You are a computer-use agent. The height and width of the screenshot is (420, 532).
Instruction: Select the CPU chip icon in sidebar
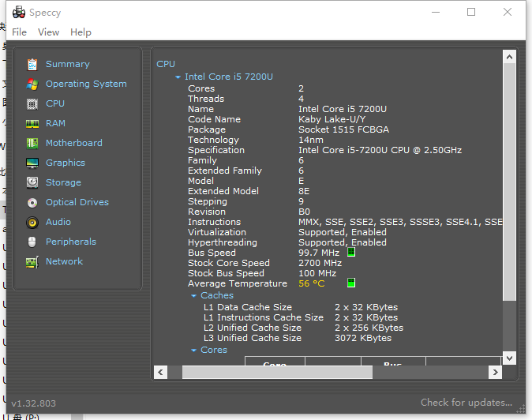tap(32, 103)
